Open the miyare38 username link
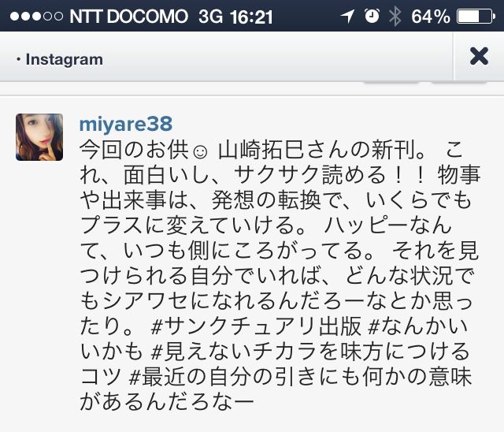Image resolution: width=504 pixels, height=432 pixels. (126, 124)
